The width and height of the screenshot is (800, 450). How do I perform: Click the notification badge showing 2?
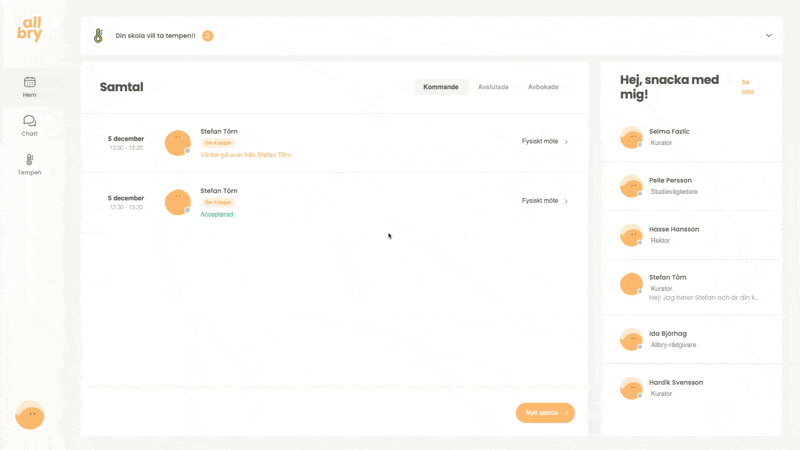tap(207, 36)
